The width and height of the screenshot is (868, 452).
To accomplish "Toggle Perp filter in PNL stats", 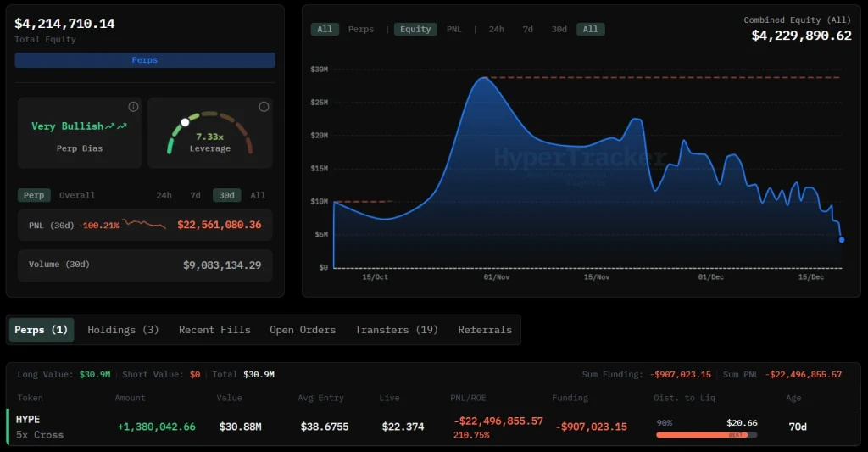I will coord(34,196).
